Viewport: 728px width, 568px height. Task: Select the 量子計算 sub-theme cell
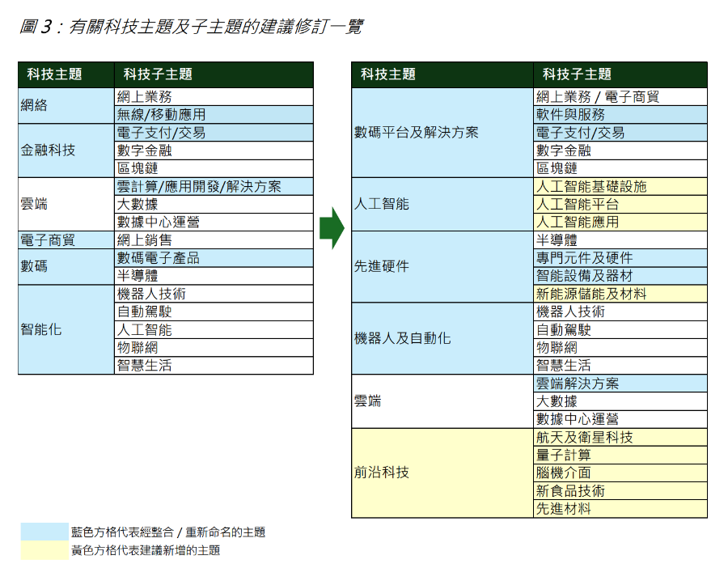tap(620, 456)
